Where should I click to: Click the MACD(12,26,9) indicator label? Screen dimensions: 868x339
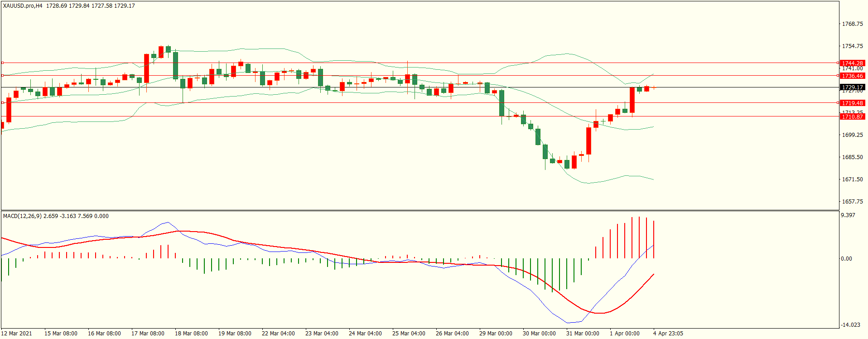coord(22,216)
